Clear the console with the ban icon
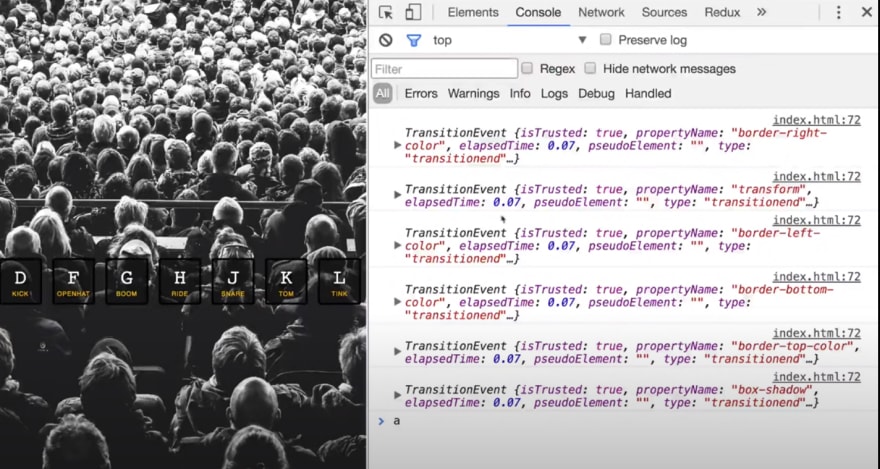880x469 pixels. pos(386,40)
